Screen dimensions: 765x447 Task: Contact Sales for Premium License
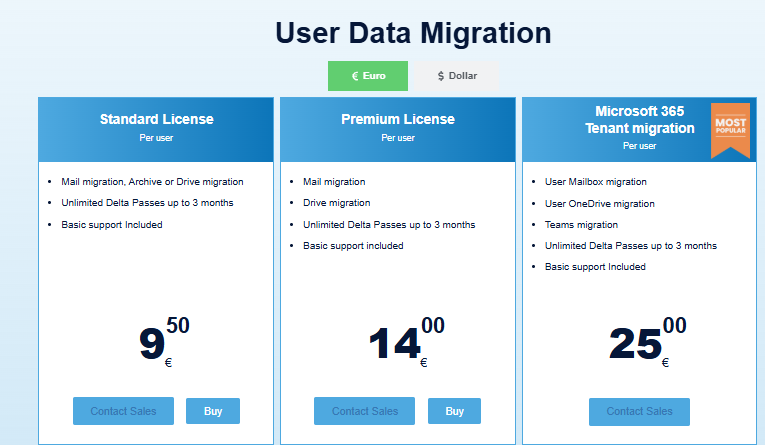click(x=364, y=411)
